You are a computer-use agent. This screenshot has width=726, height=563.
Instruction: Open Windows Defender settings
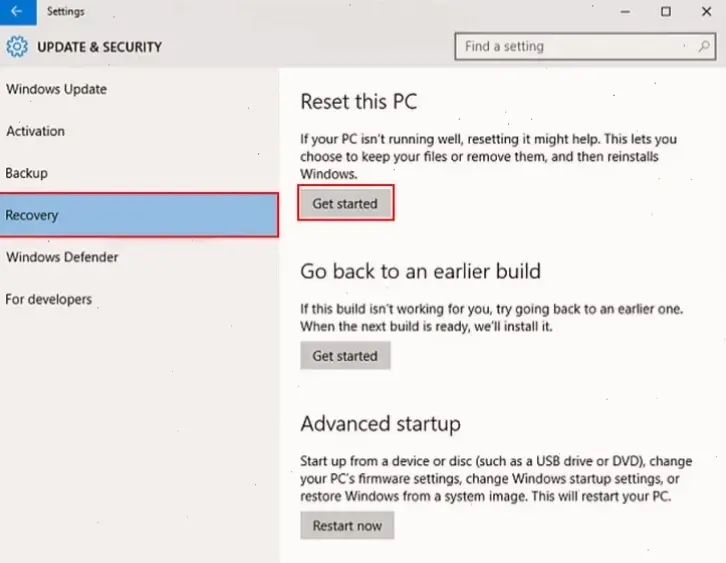coord(63,257)
